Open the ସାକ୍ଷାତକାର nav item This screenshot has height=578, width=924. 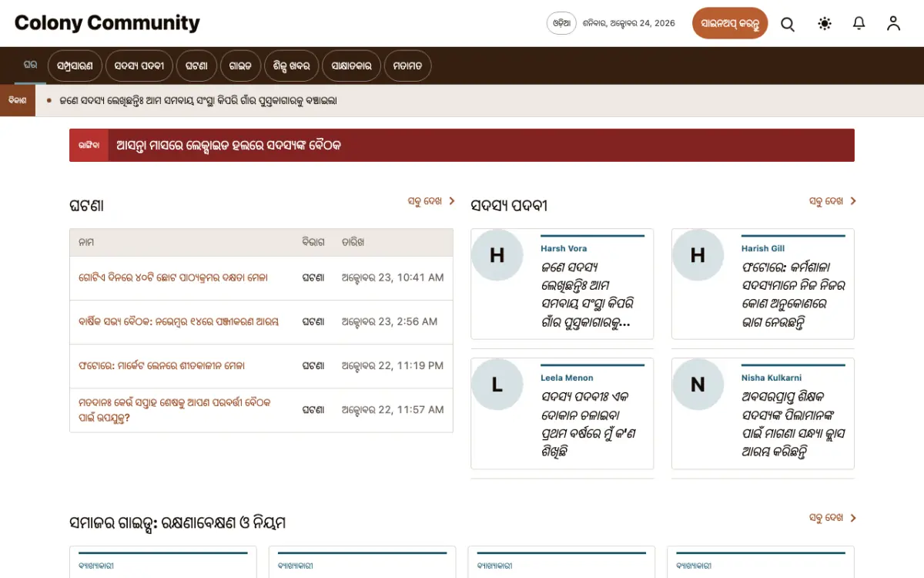click(x=351, y=66)
